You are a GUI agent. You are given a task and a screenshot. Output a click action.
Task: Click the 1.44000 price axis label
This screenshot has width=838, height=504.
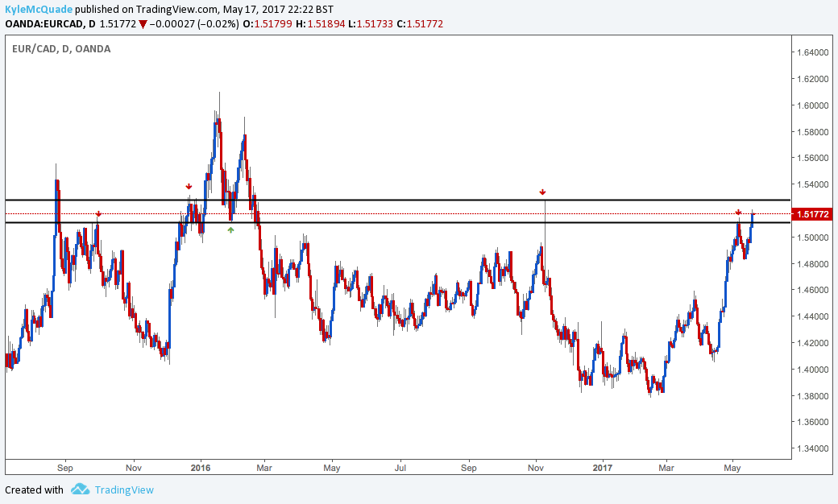[812, 316]
